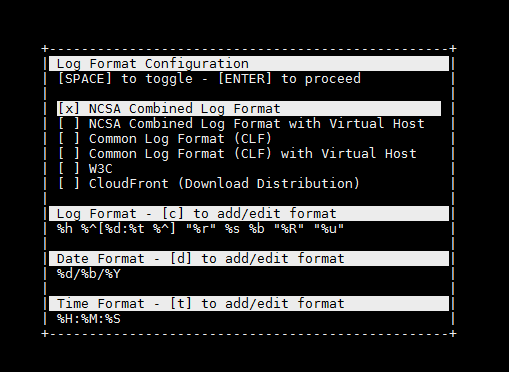
Task: Enable the Common Log Format (CLF) checkbox
Action: pyautogui.click(x=69, y=139)
